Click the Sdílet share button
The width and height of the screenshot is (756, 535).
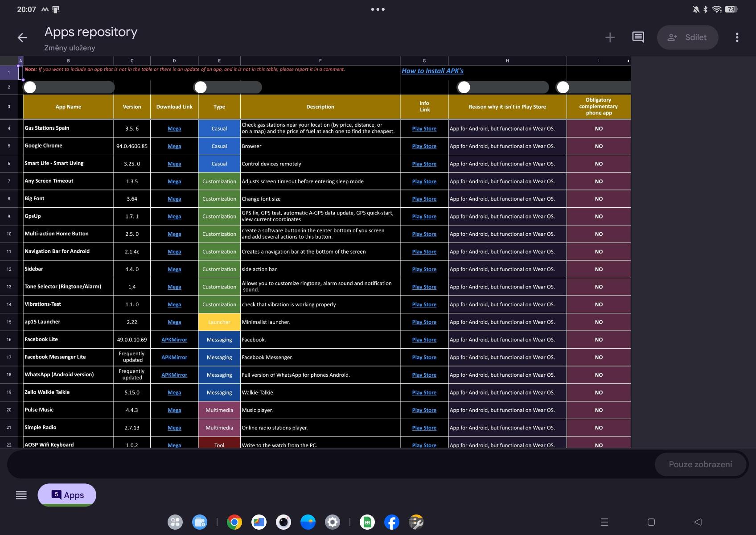pos(687,38)
